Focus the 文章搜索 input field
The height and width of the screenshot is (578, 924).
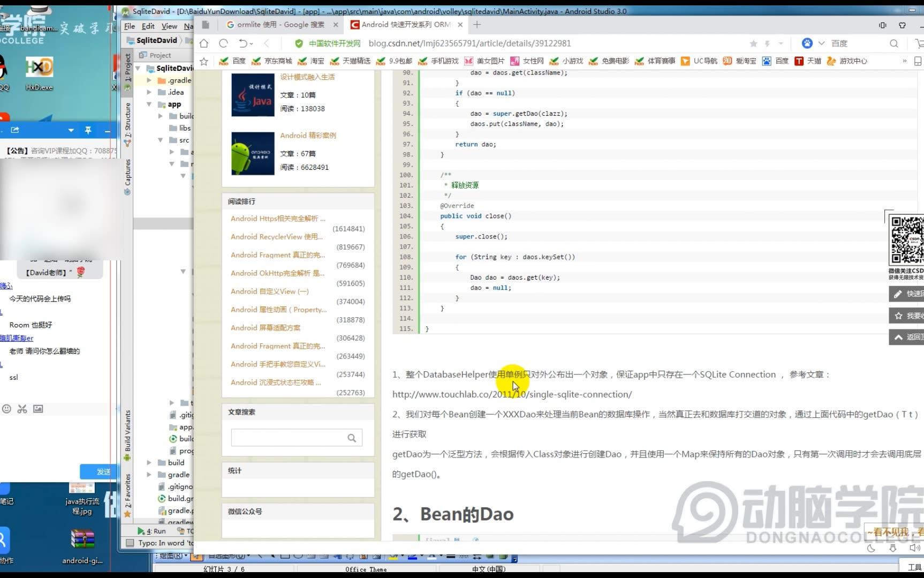[297, 438]
